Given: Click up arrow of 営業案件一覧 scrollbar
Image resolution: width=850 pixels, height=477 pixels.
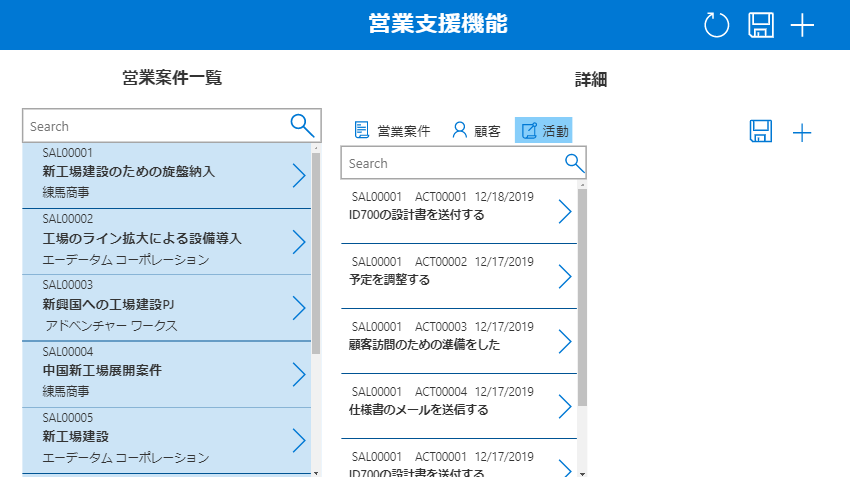Looking at the screenshot, I should (x=316, y=147).
